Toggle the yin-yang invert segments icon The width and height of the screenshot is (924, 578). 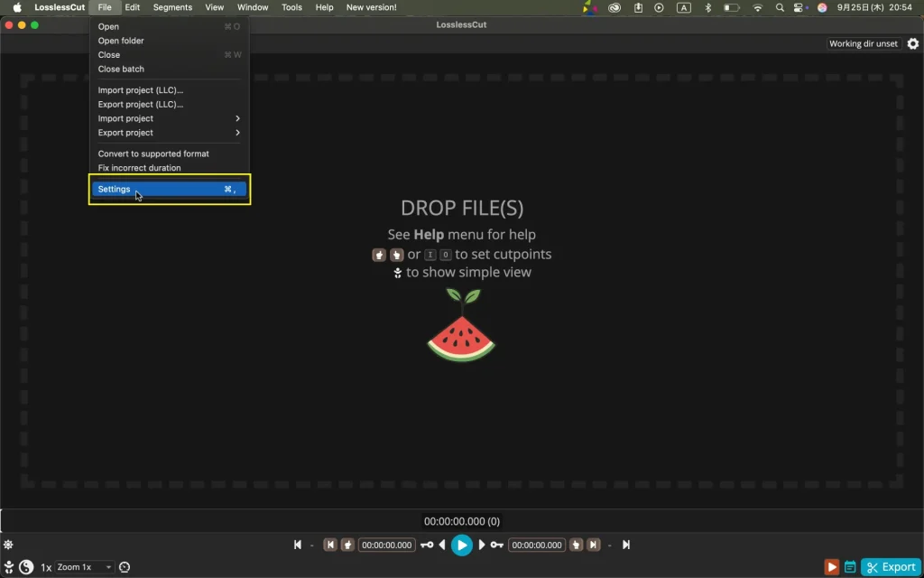click(26, 567)
